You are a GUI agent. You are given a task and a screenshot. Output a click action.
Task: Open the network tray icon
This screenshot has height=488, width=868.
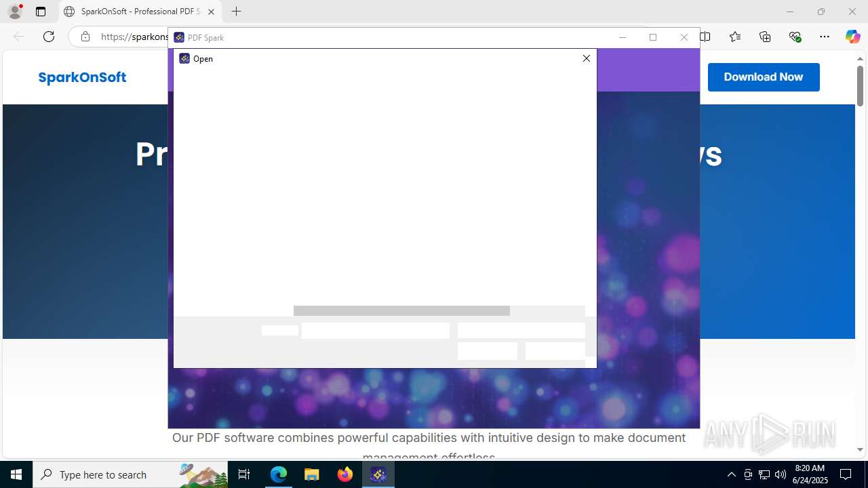pos(764,474)
